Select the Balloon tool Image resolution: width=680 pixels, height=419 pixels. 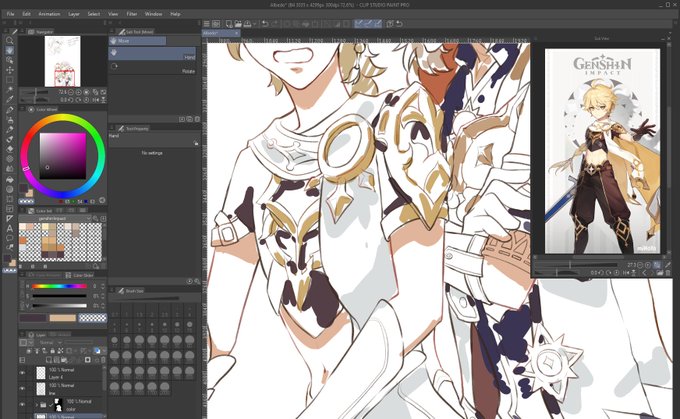10,238
